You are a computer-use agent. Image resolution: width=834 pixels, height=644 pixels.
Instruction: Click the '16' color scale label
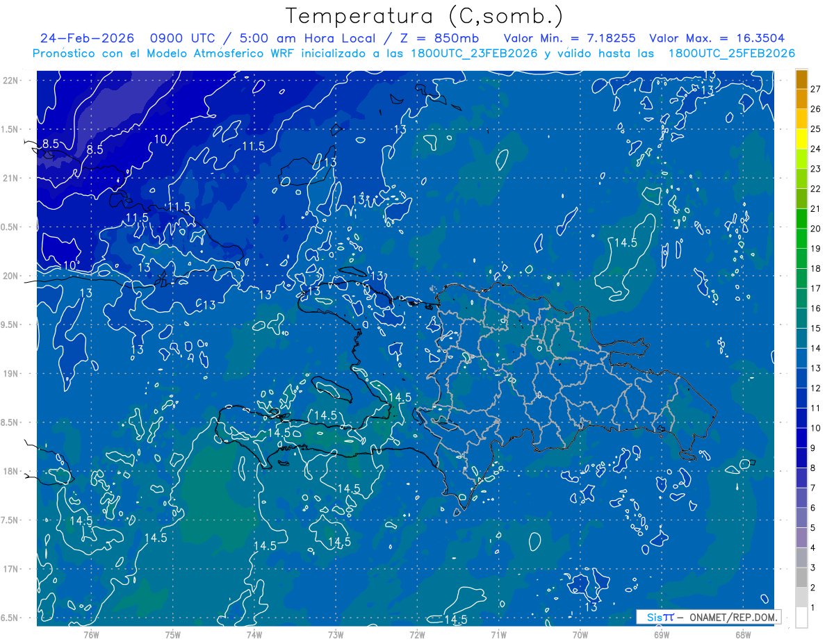click(x=816, y=308)
